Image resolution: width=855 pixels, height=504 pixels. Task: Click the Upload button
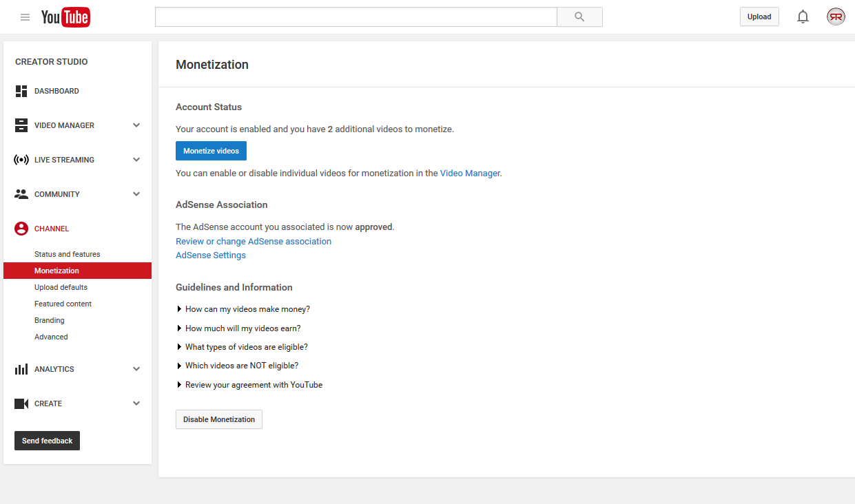coord(759,17)
